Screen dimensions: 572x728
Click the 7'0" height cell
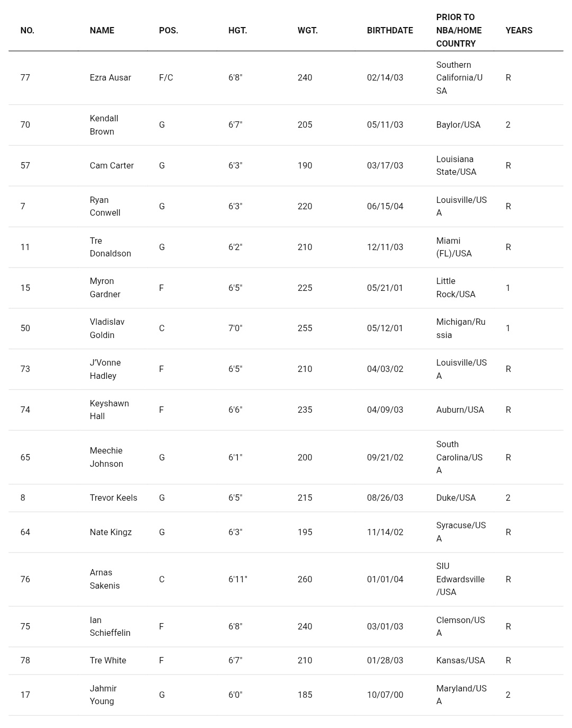click(235, 329)
